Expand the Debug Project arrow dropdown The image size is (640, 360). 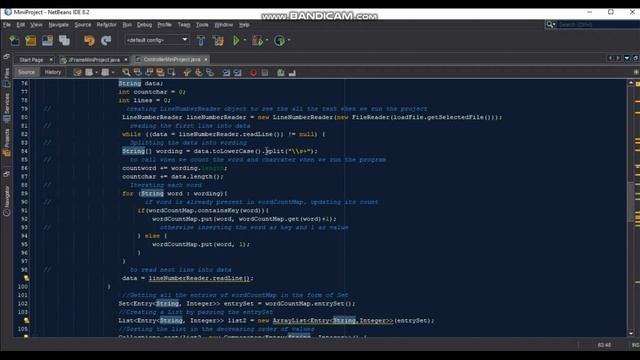[x=267, y=40]
